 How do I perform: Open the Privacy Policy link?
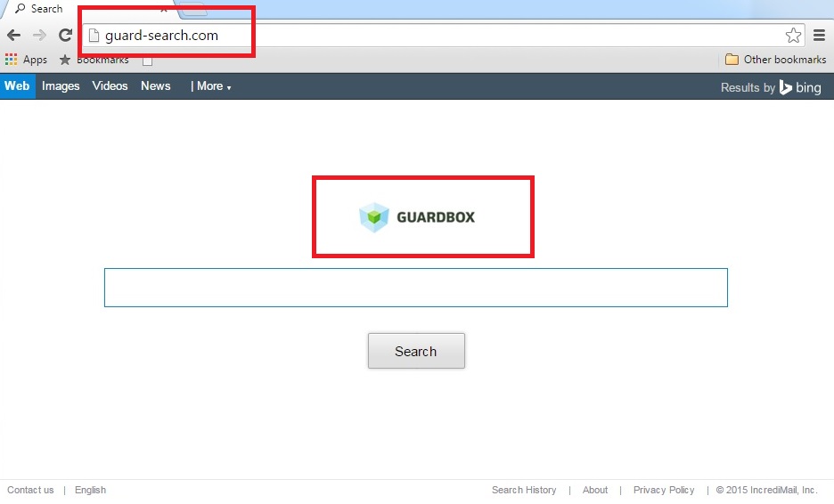(664, 490)
